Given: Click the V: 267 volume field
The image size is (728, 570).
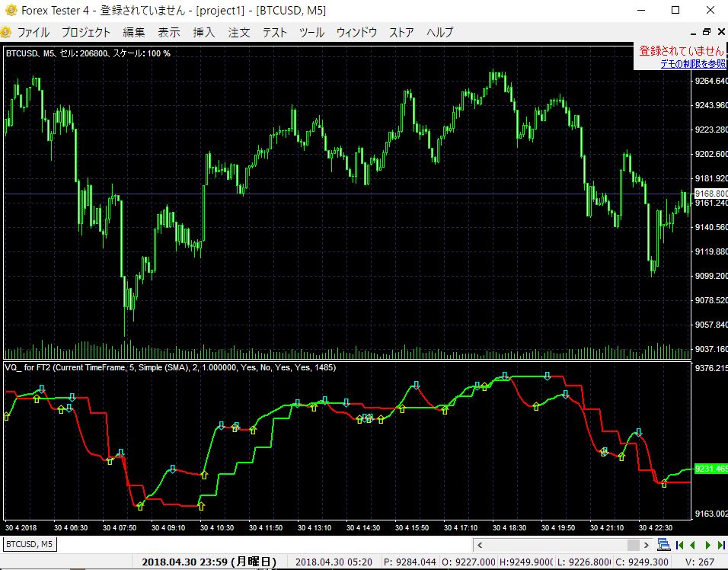Looking at the screenshot, I should tap(700, 562).
